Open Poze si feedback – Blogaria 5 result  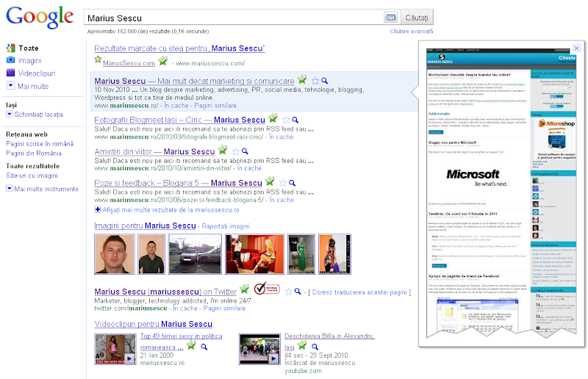pyautogui.click(x=178, y=183)
